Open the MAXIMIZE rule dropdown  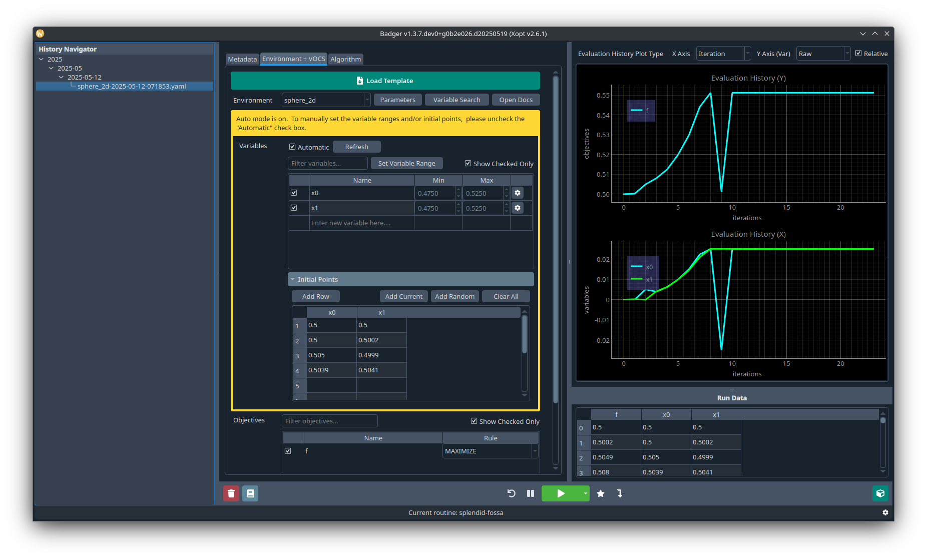click(x=490, y=451)
